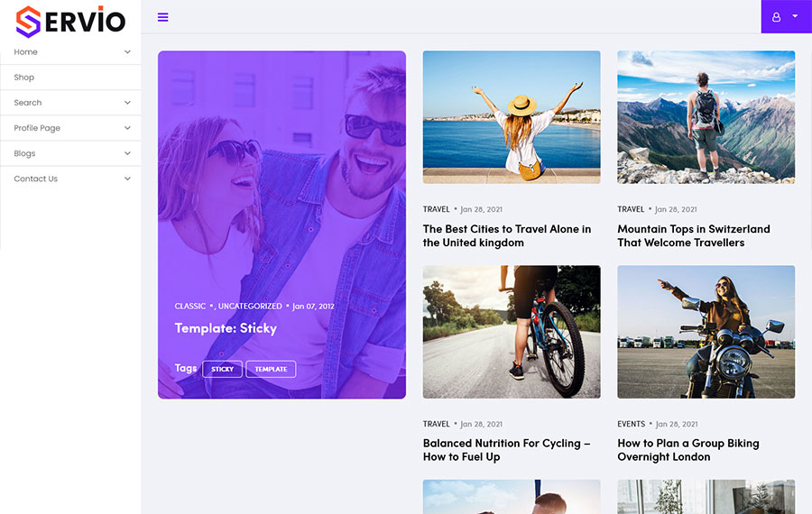The height and width of the screenshot is (514, 812).
Task: Expand the Search submenu arrow
Action: (x=127, y=103)
